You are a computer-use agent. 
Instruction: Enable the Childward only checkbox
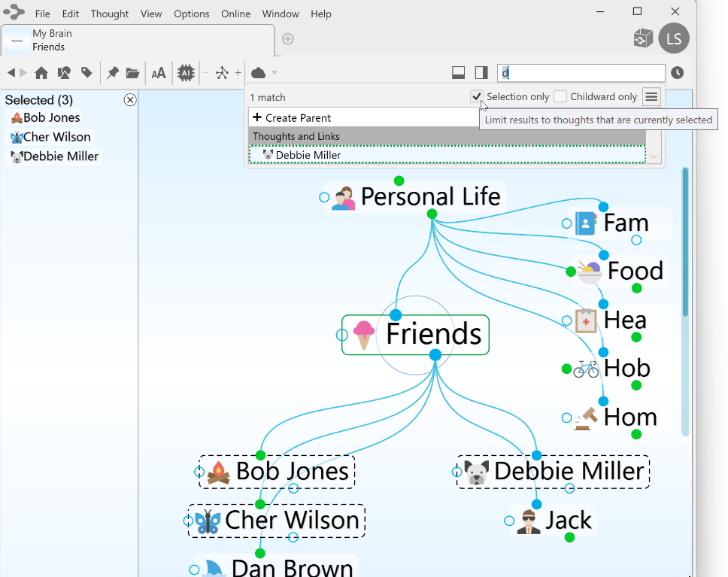coord(560,97)
